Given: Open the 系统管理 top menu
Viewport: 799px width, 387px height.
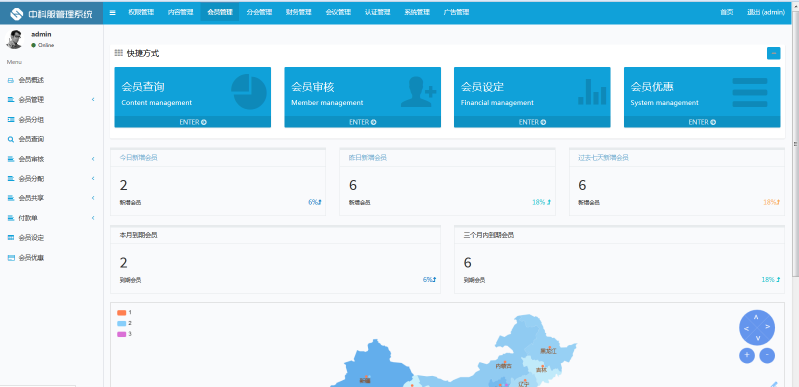Looking at the screenshot, I should [x=417, y=12].
